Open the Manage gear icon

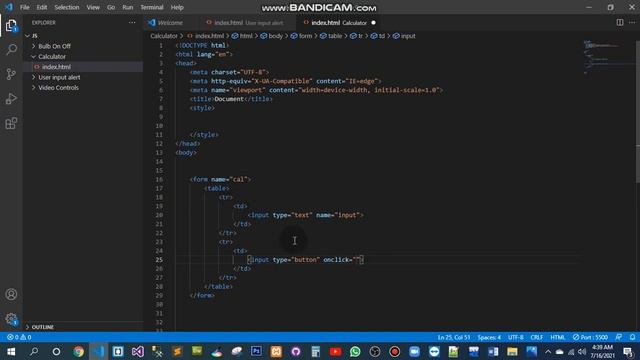coord(11,319)
